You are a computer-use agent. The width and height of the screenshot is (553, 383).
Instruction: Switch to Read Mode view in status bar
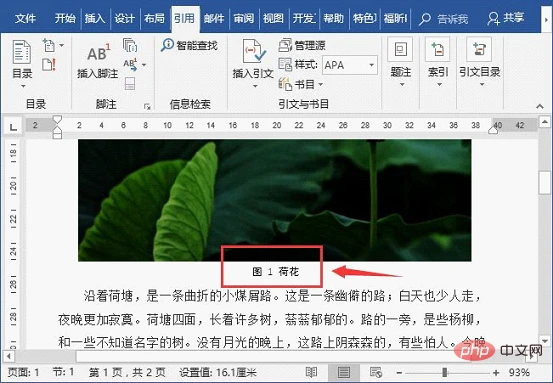point(311,372)
